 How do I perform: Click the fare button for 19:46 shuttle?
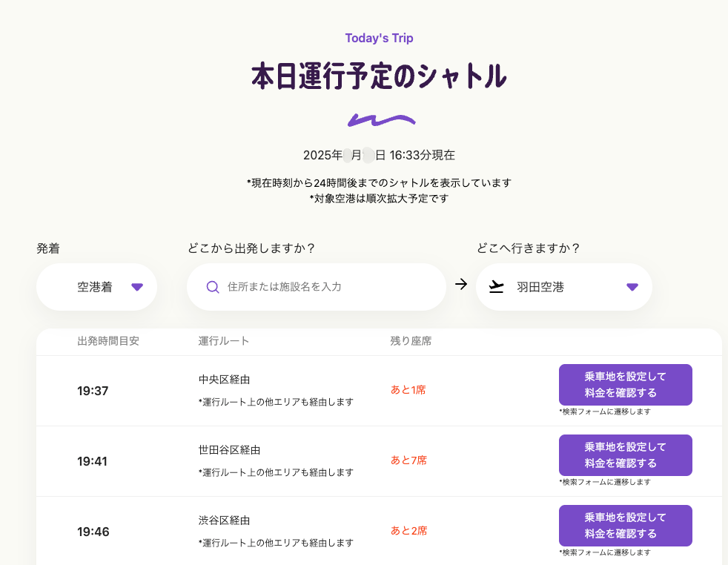pyautogui.click(x=626, y=526)
